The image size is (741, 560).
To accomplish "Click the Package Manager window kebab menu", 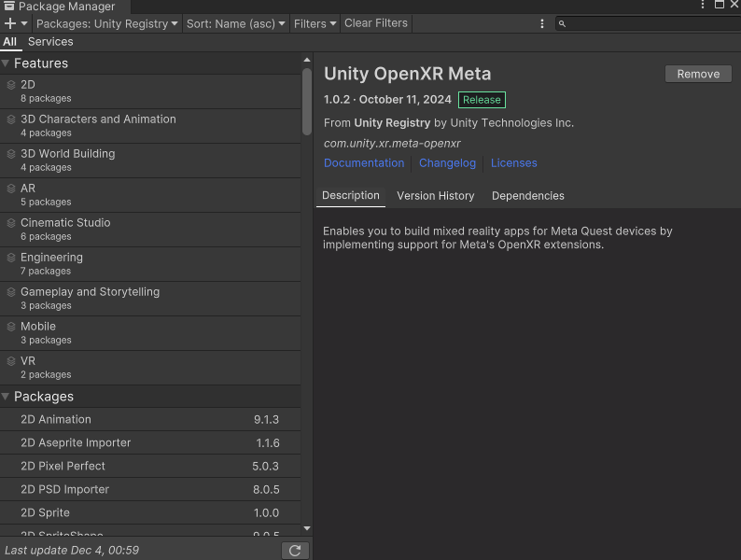I will [x=703, y=6].
